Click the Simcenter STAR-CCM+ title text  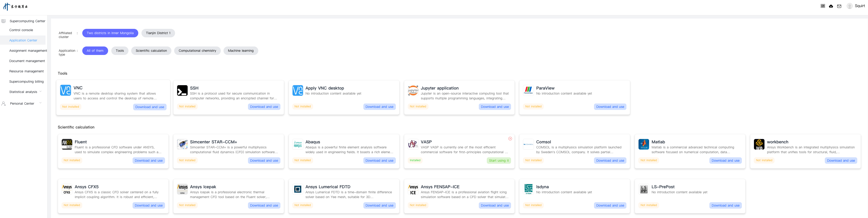click(x=214, y=142)
